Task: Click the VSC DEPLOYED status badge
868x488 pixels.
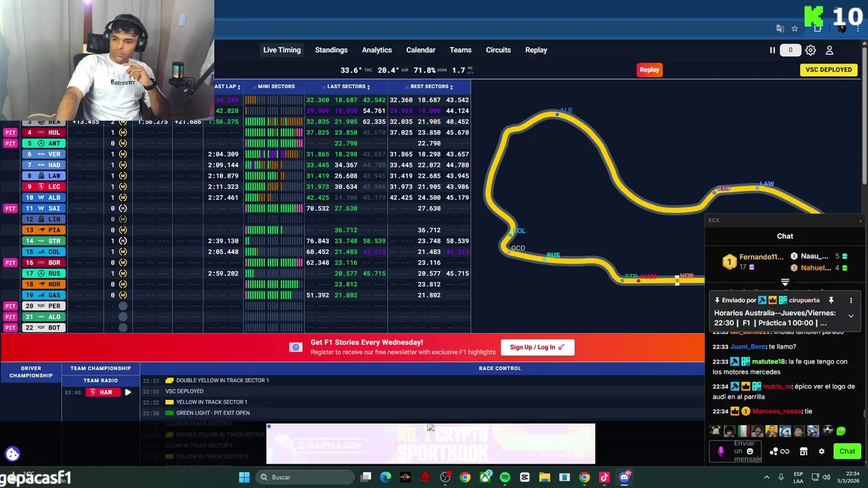Action: pyautogui.click(x=828, y=70)
